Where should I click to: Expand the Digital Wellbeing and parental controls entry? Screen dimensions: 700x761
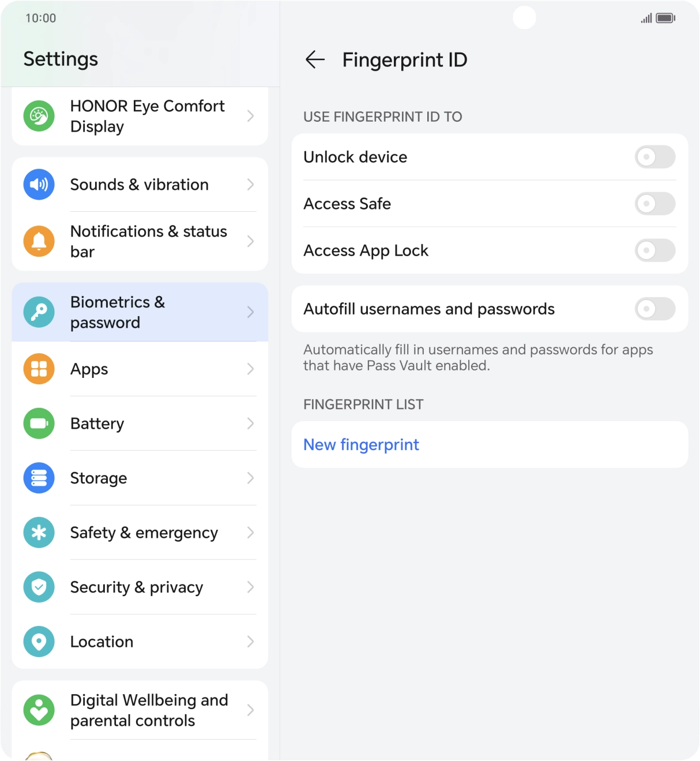pos(251,710)
